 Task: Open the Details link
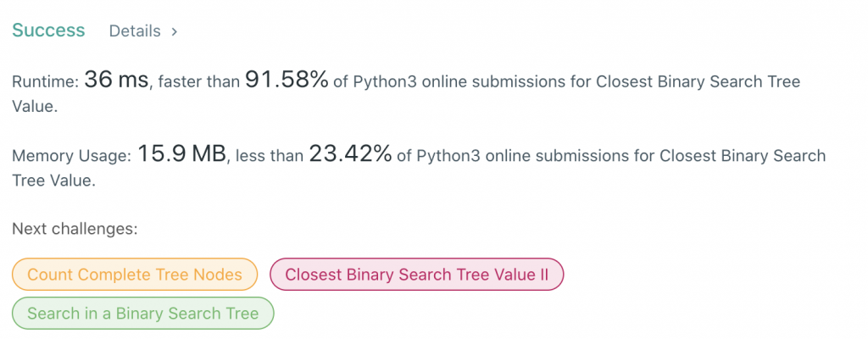tap(134, 31)
